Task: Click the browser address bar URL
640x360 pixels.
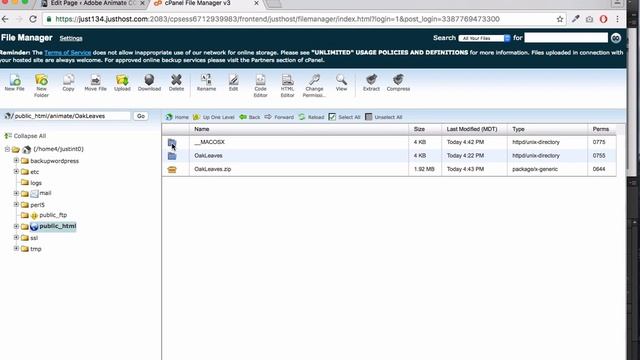Action: (x=278, y=19)
